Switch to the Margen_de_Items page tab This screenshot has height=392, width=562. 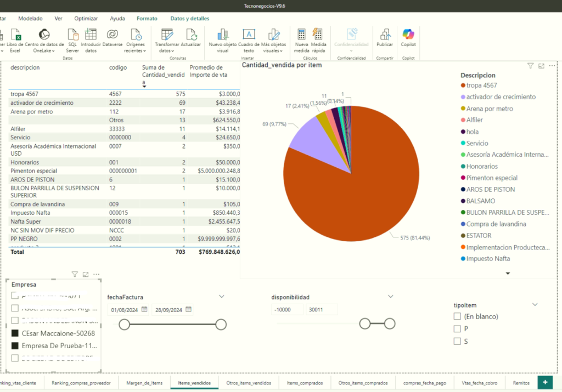[144, 383]
